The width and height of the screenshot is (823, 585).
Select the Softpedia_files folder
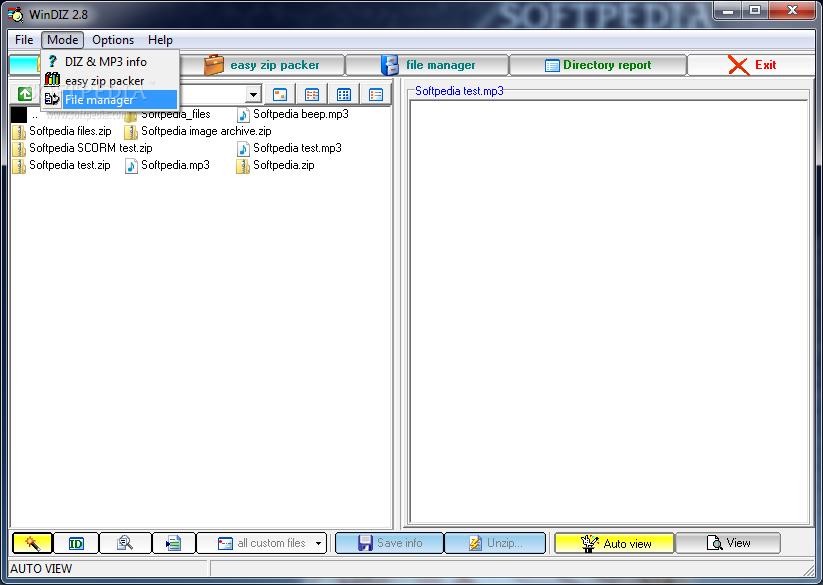tap(167, 114)
